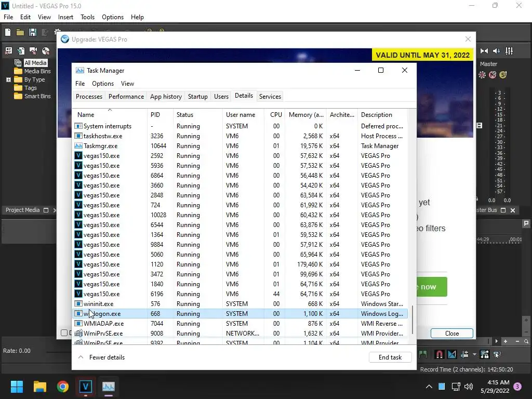Sort by the Name column header

[x=110, y=115]
